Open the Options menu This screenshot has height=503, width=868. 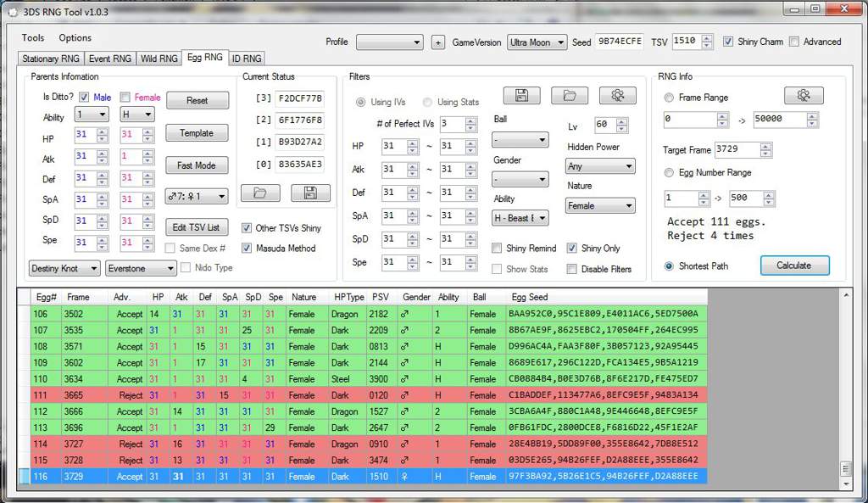pos(75,37)
